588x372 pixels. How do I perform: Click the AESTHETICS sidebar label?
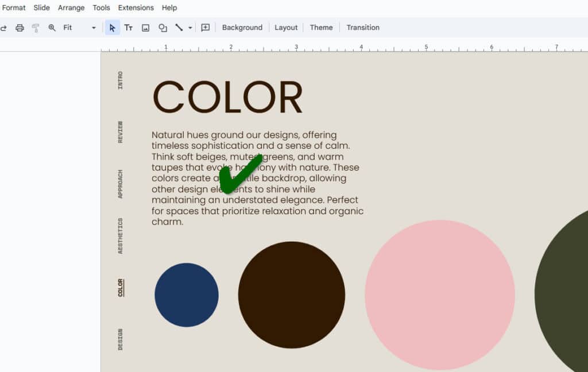(x=120, y=236)
